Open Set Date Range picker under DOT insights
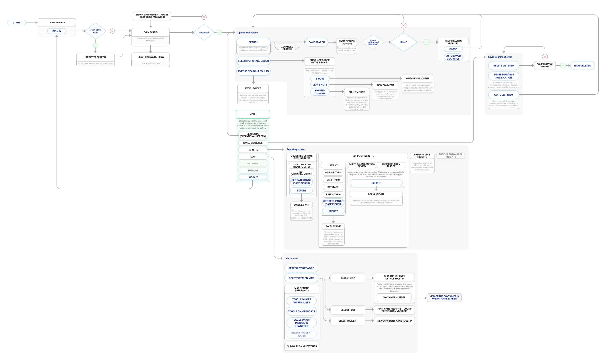The height and width of the screenshot is (364, 612). point(301,181)
